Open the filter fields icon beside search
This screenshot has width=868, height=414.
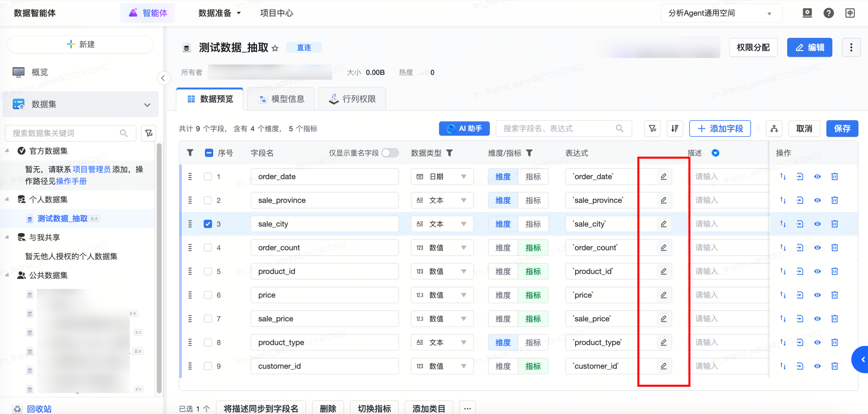(652, 129)
